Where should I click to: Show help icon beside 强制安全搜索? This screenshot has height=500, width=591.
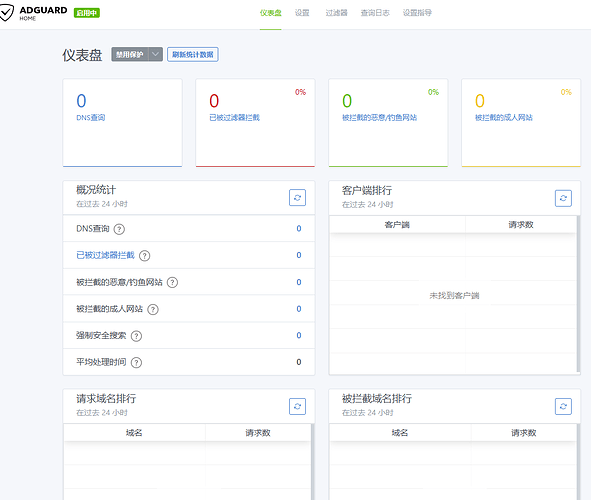[x=136, y=336]
